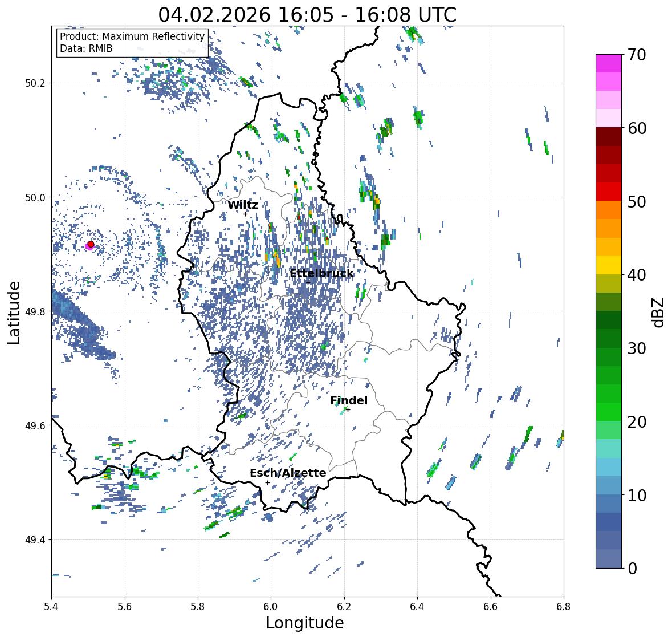Screen dimensions: 672x637
Task: Click the red dot marker near 5.5 longitude
Action: coord(91,244)
